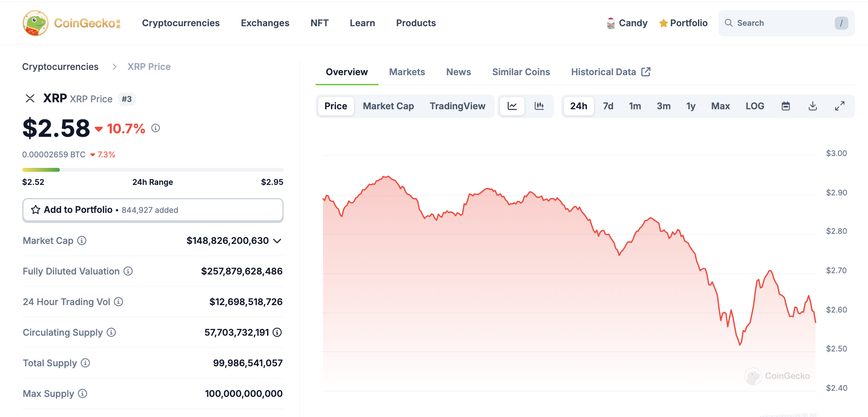Toggle LOG scale on chart

point(755,106)
